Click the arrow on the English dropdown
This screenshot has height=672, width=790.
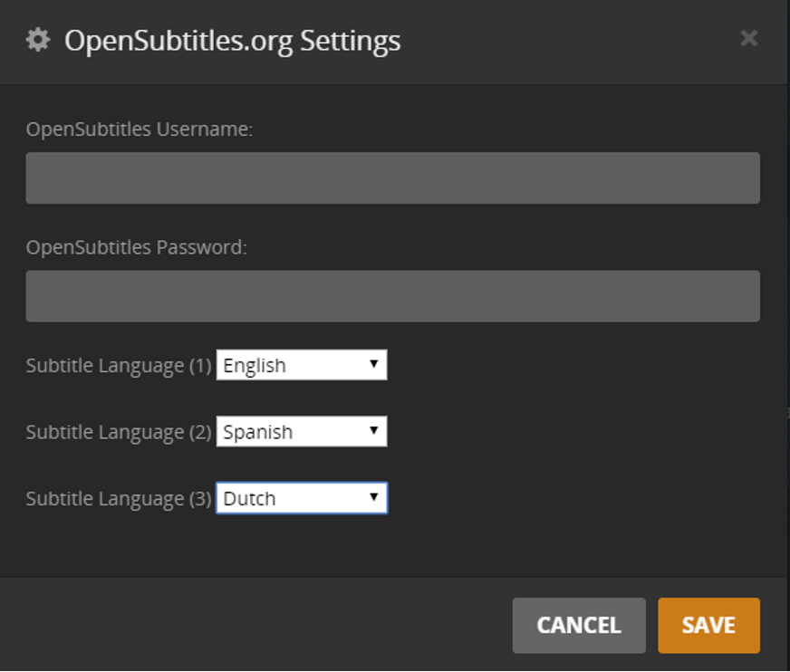[373, 364]
